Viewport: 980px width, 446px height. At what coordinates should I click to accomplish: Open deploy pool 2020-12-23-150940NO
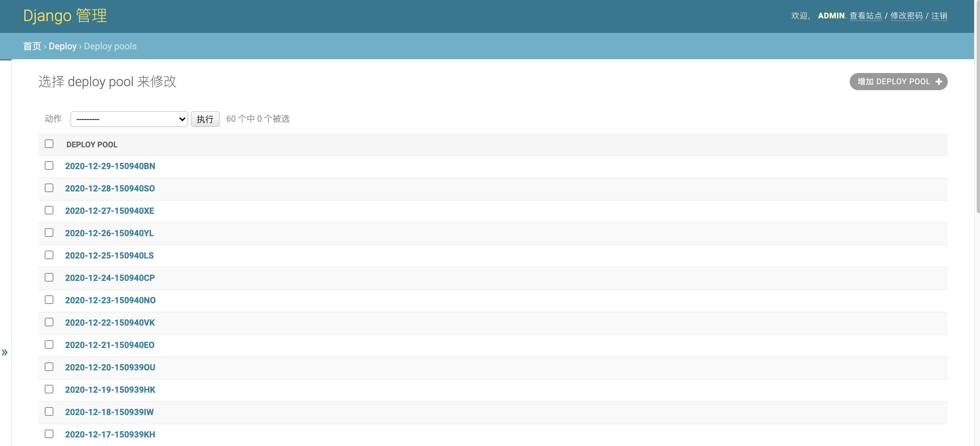coord(110,300)
